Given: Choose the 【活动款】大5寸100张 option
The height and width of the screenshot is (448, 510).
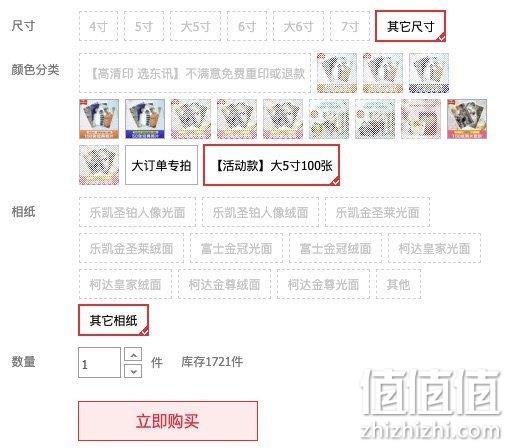Looking at the screenshot, I should click(x=272, y=165).
